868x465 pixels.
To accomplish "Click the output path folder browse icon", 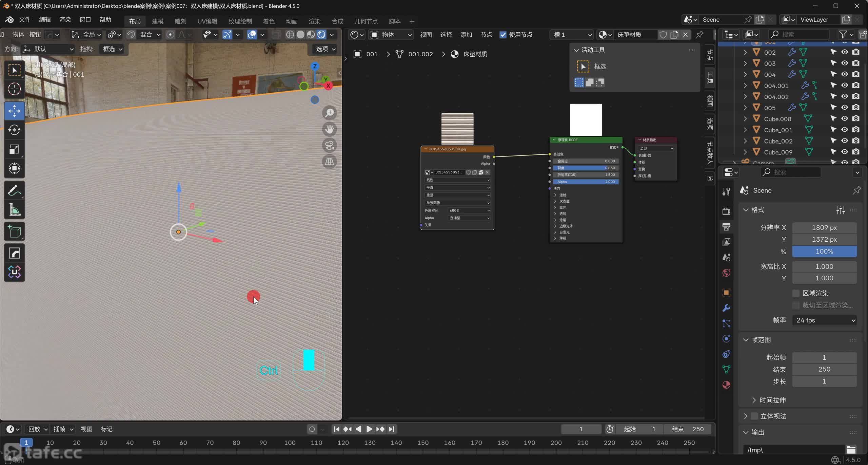I will coord(851,450).
